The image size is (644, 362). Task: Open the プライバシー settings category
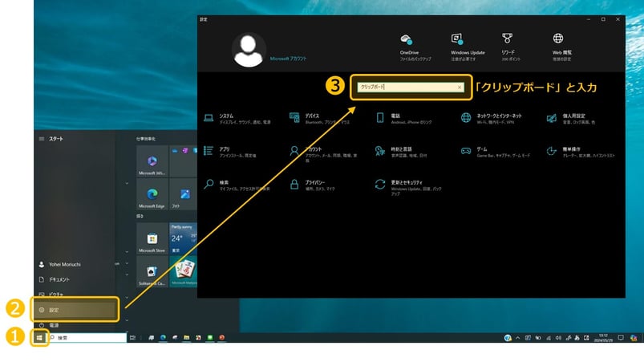[312, 185]
